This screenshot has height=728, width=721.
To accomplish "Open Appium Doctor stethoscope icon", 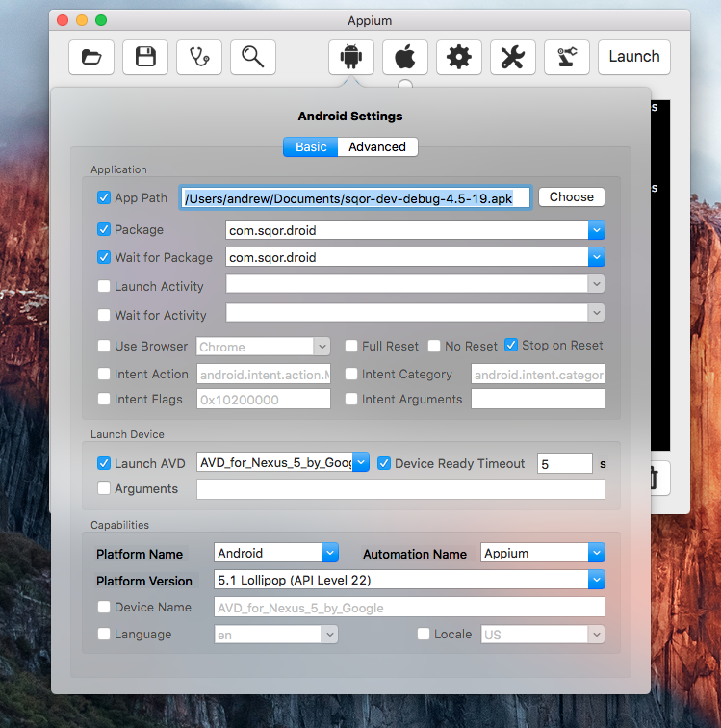I will pyautogui.click(x=199, y=57).
